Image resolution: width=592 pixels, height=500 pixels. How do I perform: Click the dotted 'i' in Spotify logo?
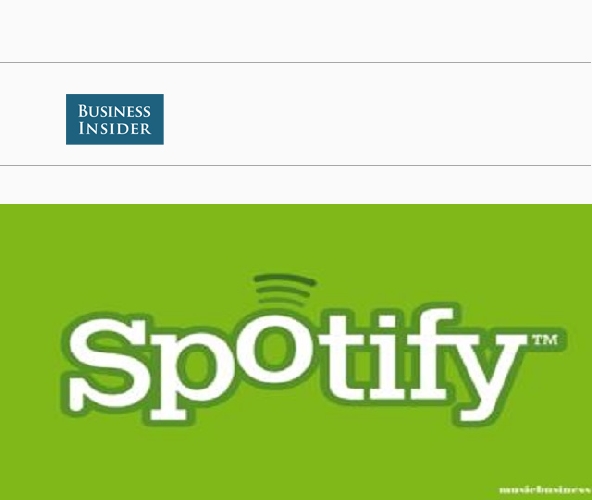pos(387,355)
